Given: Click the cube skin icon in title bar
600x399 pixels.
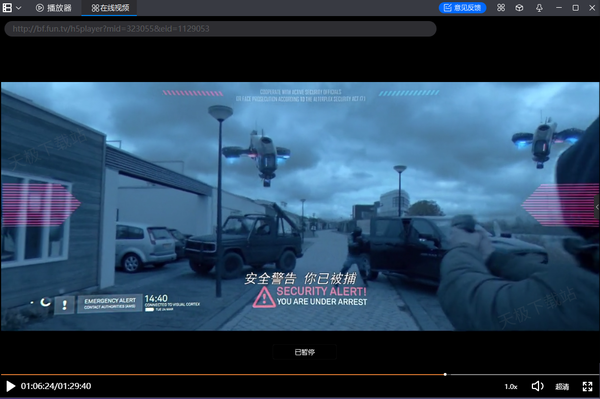Looking at the screenshot, I should (x=519, y=8).
